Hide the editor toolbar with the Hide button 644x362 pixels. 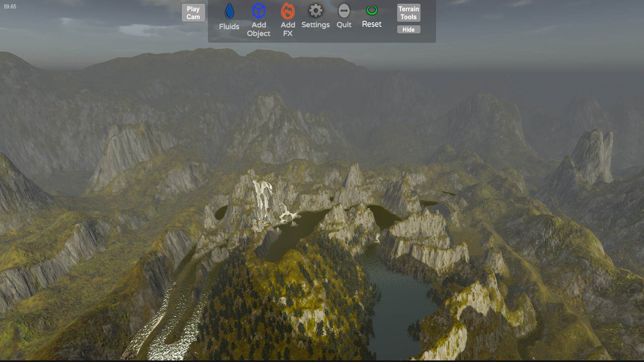tap(408, 29)
